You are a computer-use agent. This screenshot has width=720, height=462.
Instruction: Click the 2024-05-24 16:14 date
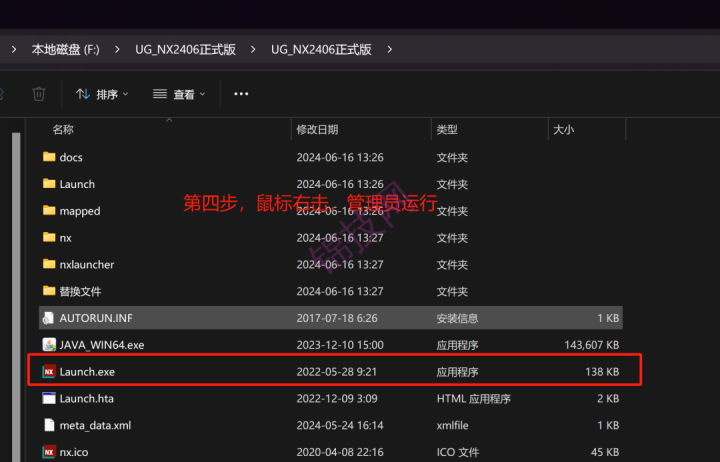340,425
